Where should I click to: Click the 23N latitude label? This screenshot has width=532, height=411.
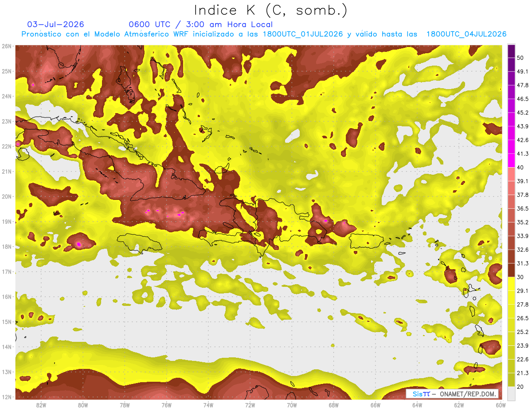click(6, 121)
